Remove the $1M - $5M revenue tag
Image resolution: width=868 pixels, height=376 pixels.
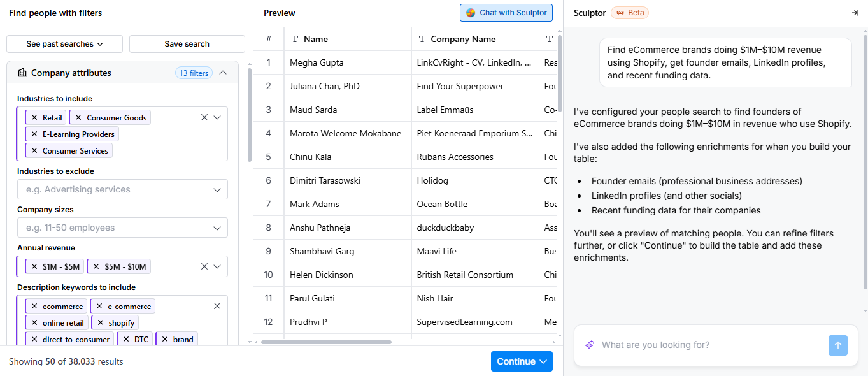pos(34,267)
